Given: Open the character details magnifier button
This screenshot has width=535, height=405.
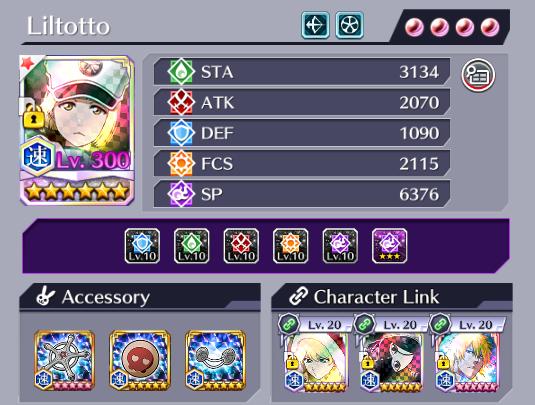Looking at the screenshot, I should click(x=478, y=75).
